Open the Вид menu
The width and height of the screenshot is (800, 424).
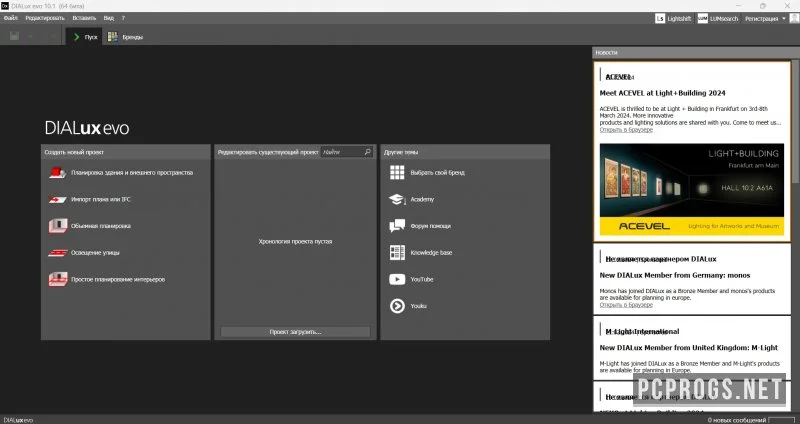point(109,18)
